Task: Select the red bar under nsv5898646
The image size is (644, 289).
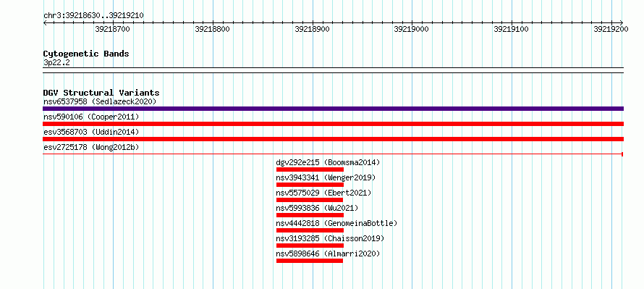Action: [310, 261]
